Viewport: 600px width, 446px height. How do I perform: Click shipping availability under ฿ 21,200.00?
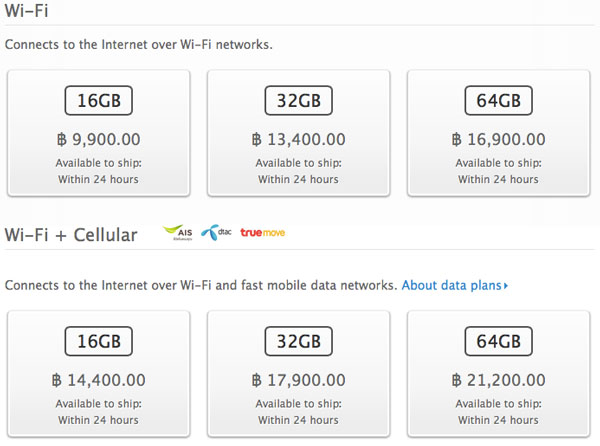tap(499, 411)
